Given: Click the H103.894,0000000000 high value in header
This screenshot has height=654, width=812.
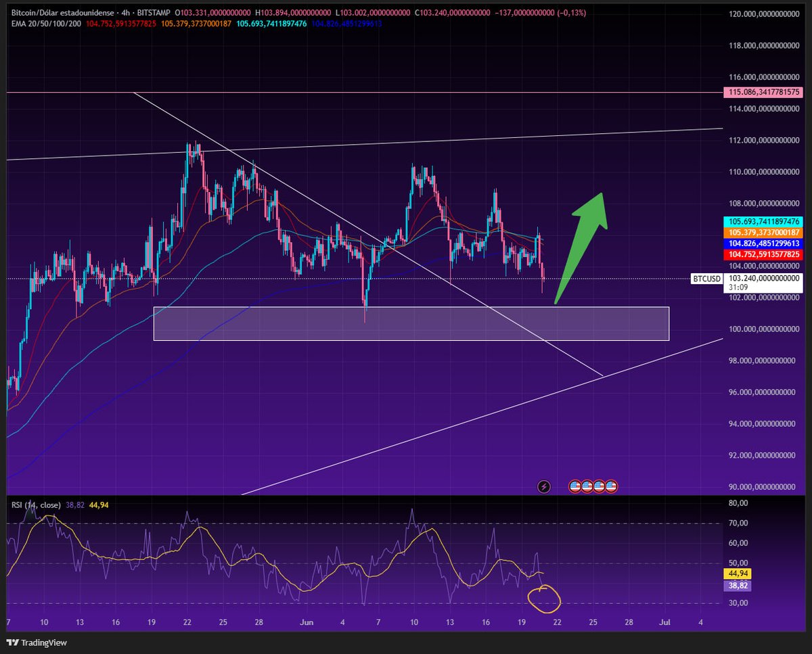Looking at the screenshot, I should (x=294, y=13).
